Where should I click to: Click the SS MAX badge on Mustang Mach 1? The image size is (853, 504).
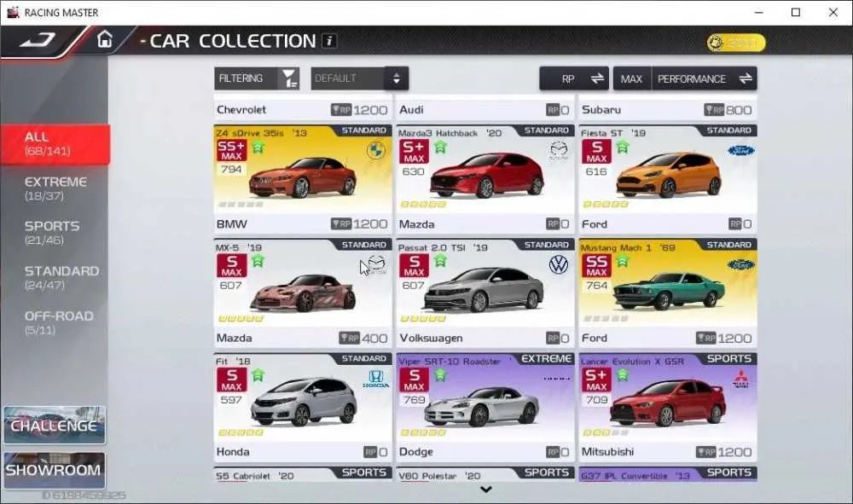pos(596,265)
